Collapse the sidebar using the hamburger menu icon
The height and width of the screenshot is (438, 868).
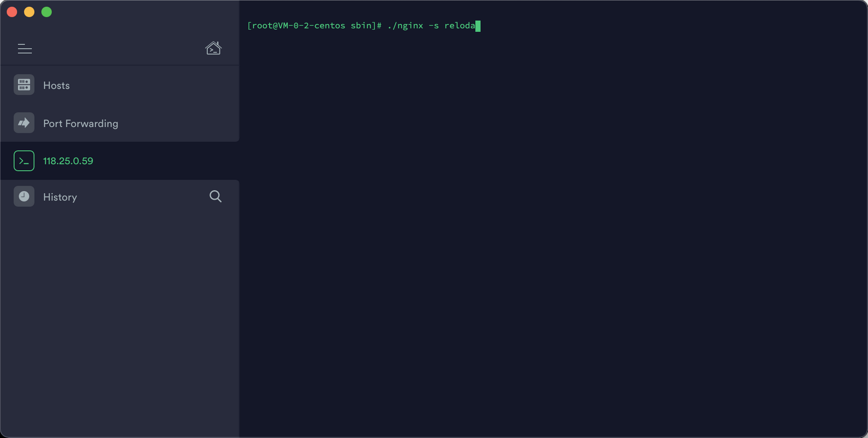click(25, 49)
